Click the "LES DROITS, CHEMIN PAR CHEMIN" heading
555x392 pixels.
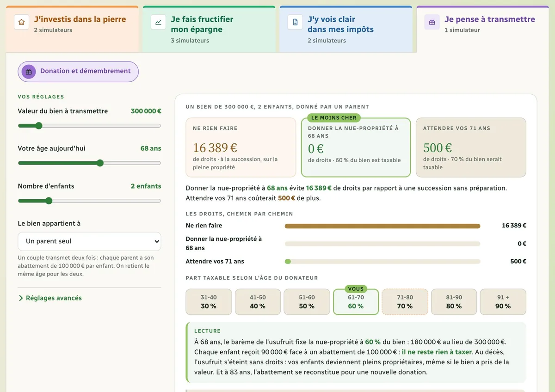click(239, 214)
